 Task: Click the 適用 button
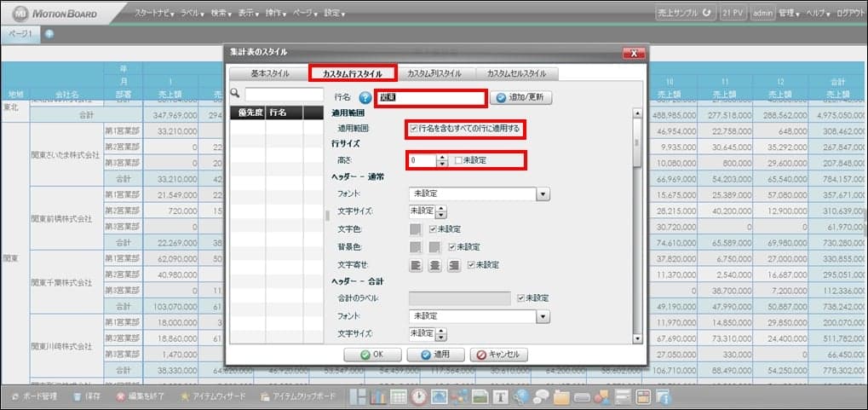(x=435, y=355)
